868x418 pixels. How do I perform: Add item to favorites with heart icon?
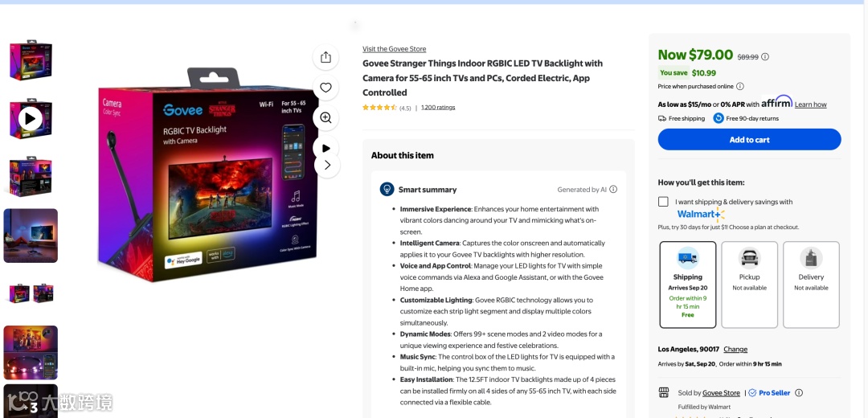coord(325,88)
